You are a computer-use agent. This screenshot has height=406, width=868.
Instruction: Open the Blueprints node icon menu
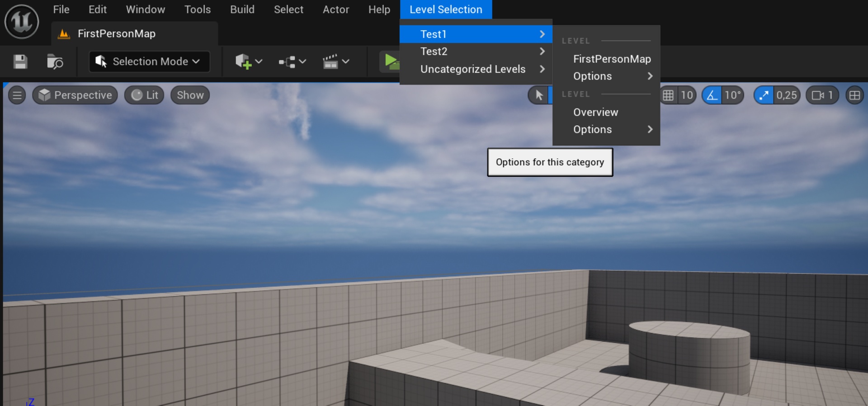[292, 61]
